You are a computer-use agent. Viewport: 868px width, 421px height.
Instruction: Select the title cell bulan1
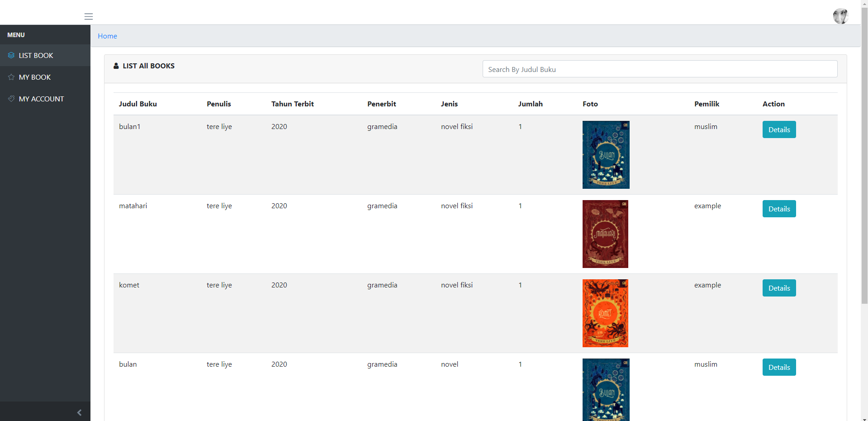pos(130,126)
